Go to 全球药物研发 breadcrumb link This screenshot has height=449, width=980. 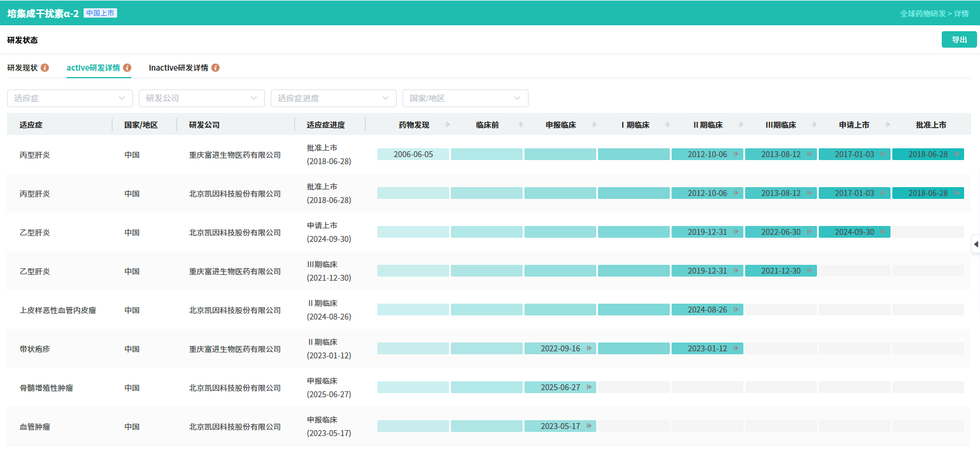click(922, 14)
